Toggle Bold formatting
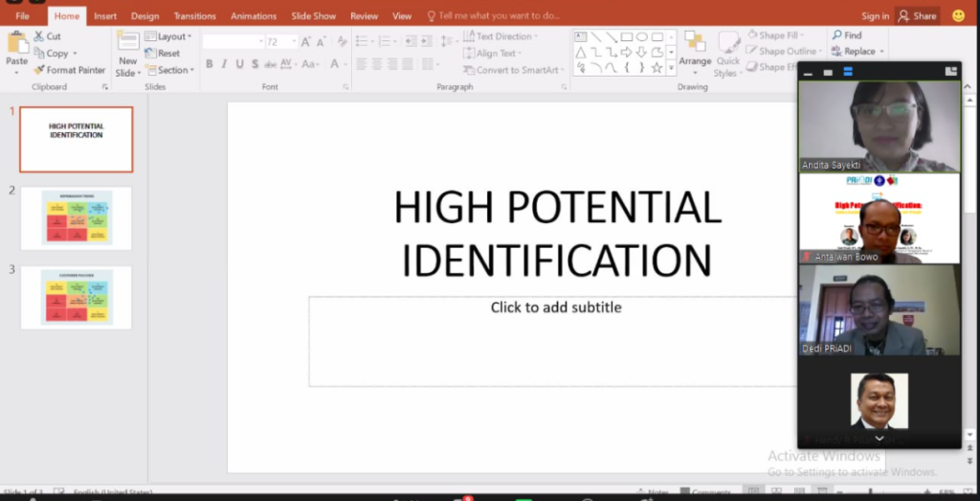The image size is (980, 501). pos(208,64)
